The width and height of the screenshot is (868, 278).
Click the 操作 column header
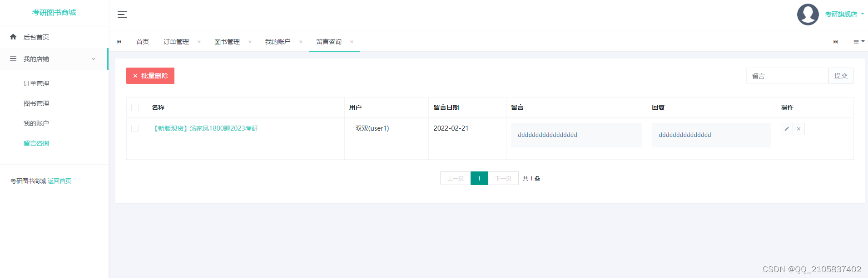click(x=787, y=107)
